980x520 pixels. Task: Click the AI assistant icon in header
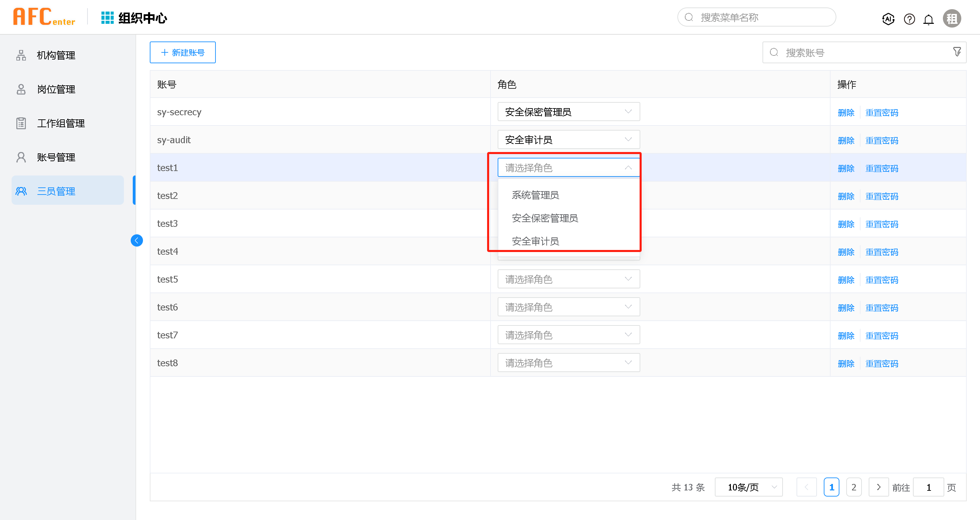point(888,19)
